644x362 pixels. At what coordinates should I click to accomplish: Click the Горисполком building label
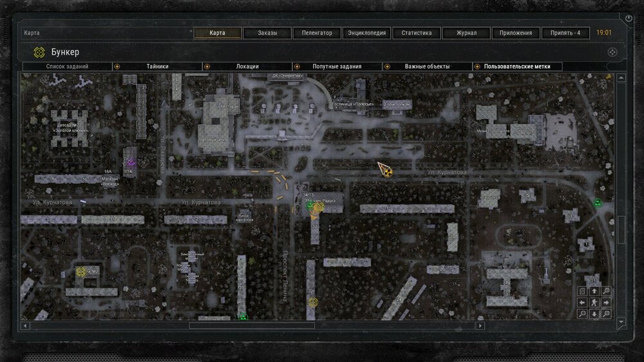point(397,104)
